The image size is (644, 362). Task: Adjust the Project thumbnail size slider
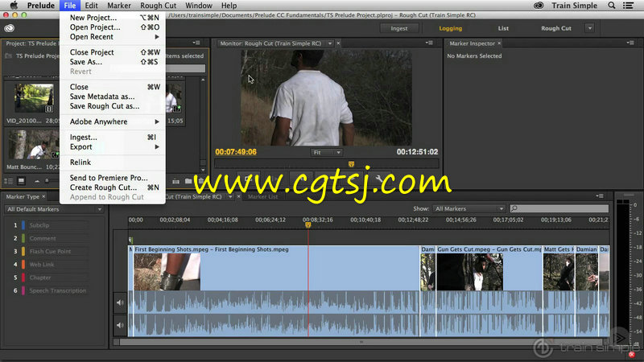coord(47,181)
